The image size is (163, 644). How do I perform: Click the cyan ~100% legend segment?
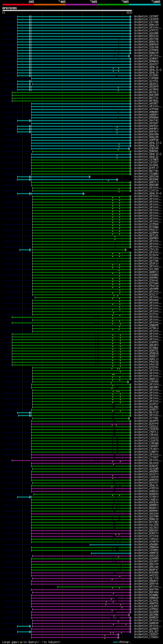pyautogui.click(x=145, y=5)
